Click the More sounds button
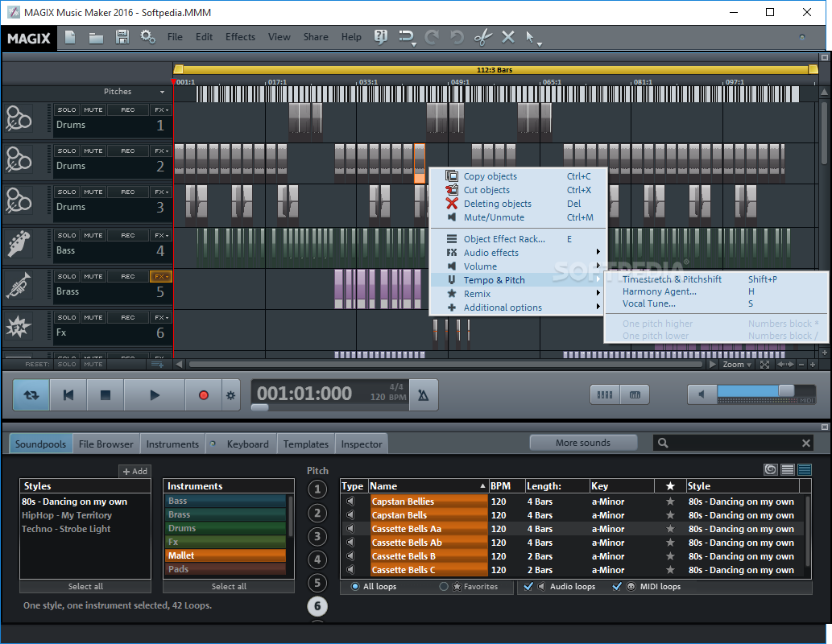The image size is (832, 644). tap(582, 443)
